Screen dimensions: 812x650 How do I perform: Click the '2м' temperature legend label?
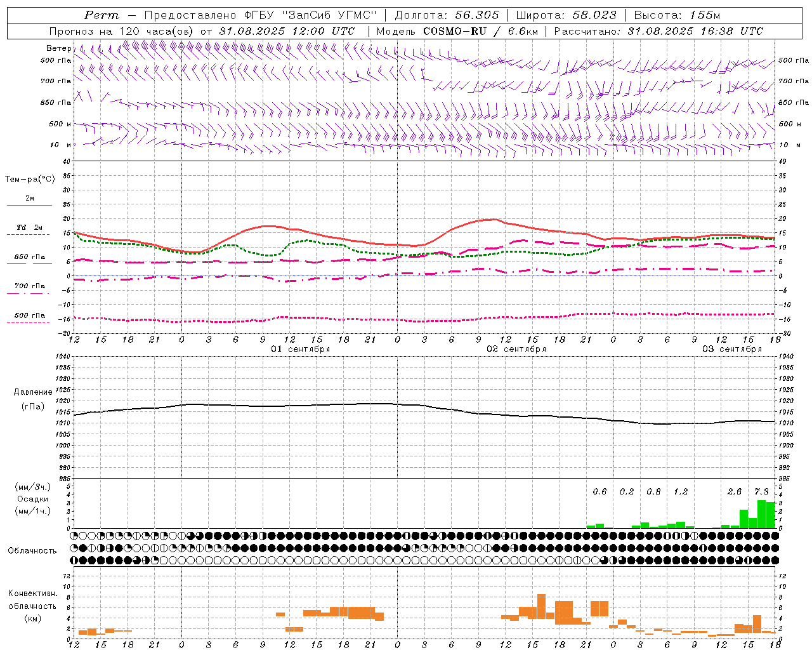click(30, 198)
